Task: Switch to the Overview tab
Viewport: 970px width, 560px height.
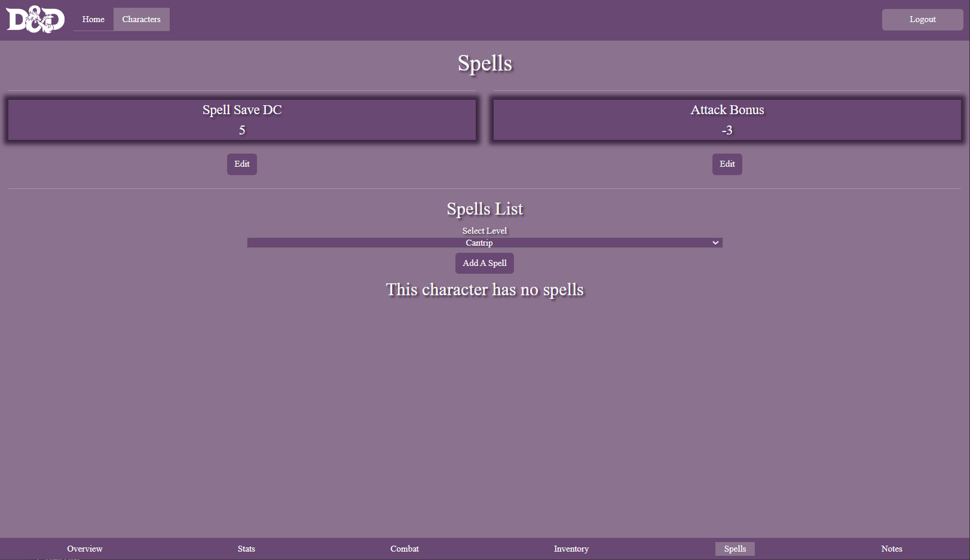Action: (85, 549)
